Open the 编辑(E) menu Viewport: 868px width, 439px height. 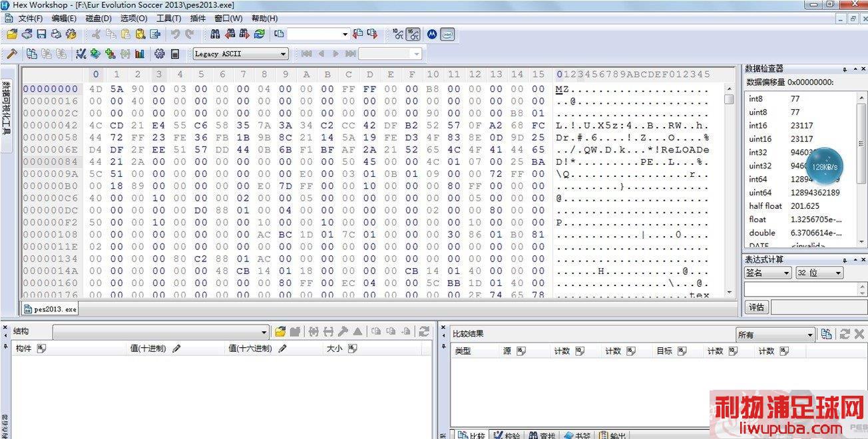pyautogui.click(x=64, y=18)
